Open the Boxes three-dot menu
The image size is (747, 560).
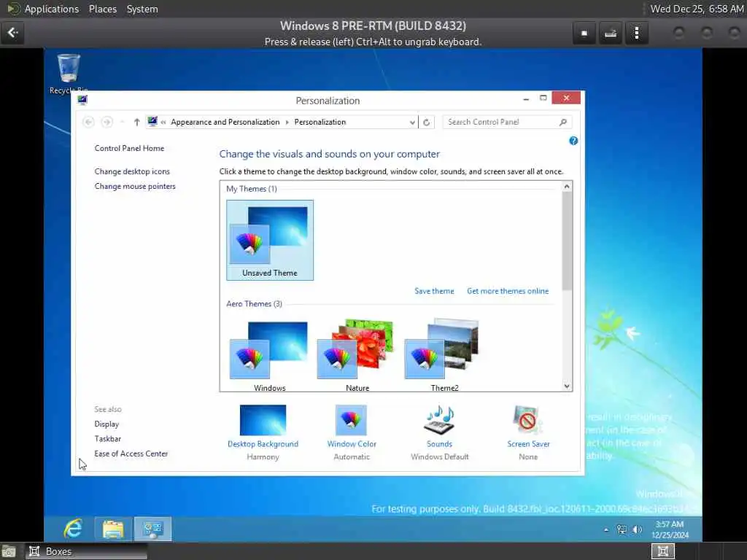click(636, 34)
